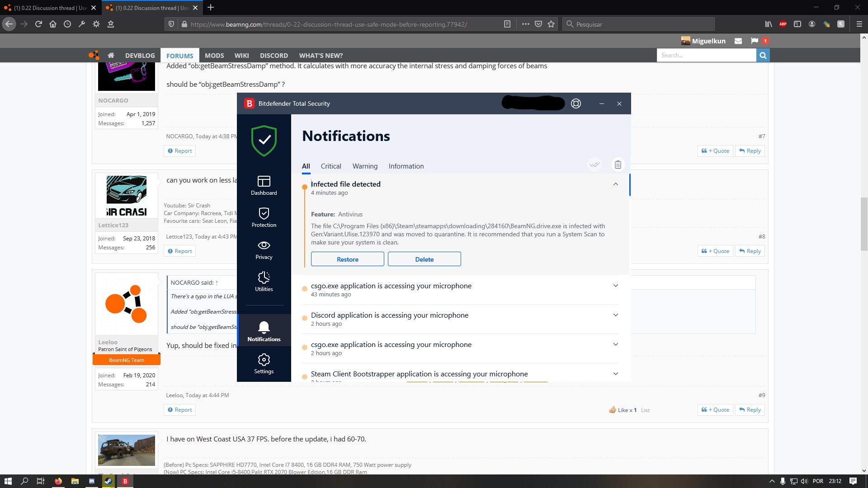This screenshot has height=488, width=868.
Task: Click the forum search input field
Action: coord(706,55)
